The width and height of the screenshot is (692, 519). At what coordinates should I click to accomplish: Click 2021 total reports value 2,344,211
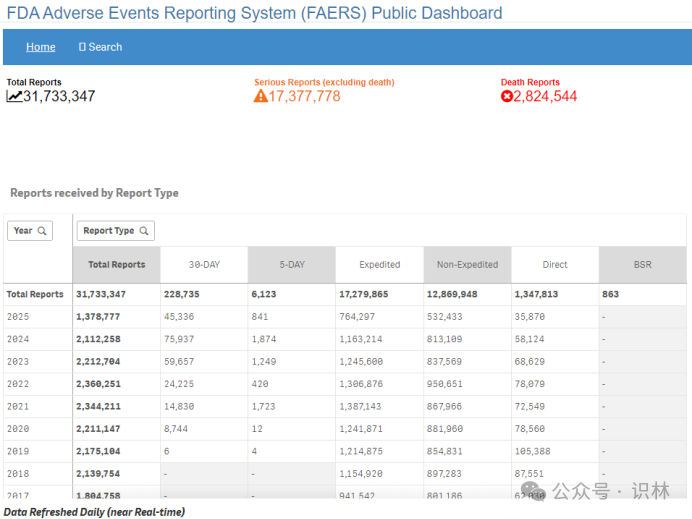[x=98, y=406]
